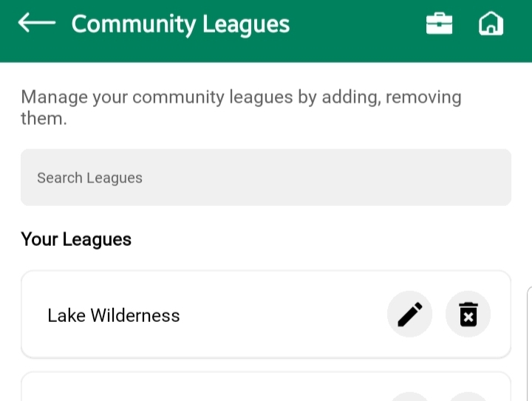Click the empty green header bar area
The height and width of the screenshot is (401, 532).
click(355, 24)
